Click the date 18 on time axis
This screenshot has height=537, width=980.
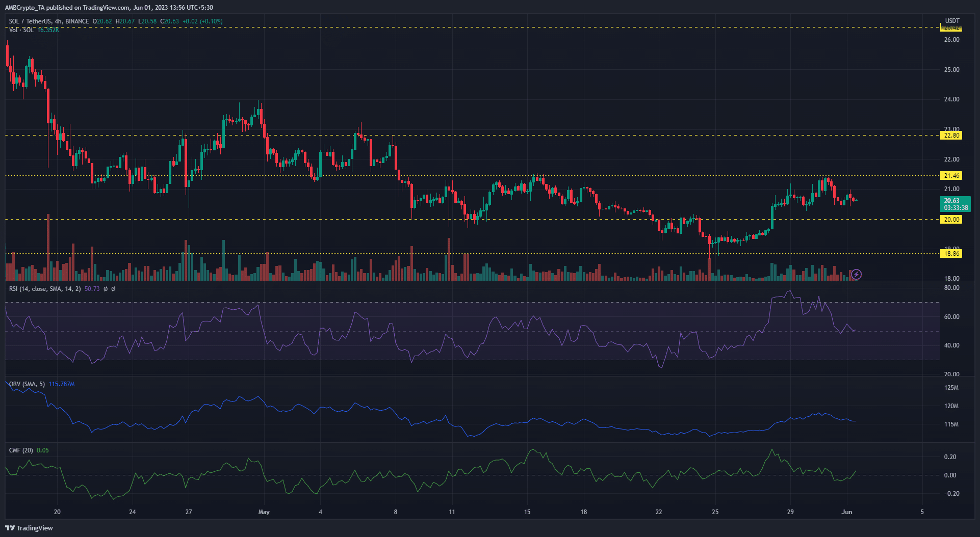click(x=584, y=512)
